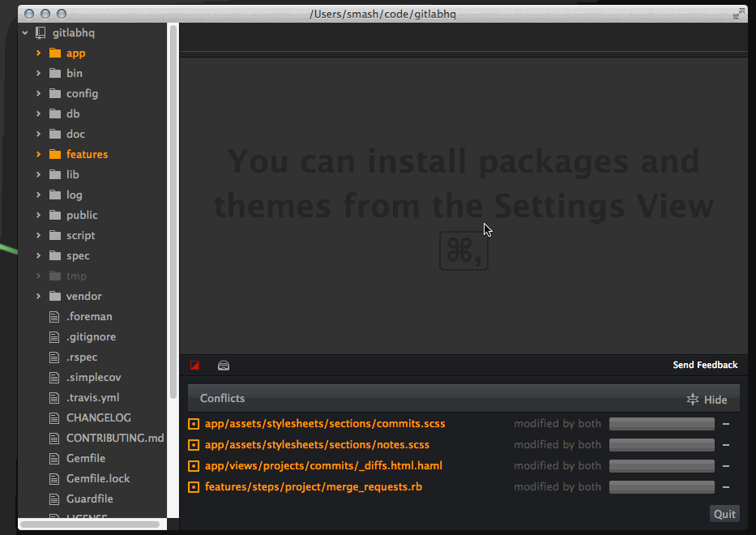Image resolution: width=756 pixels, height=535 pixels.
Task: Expand the app folder chevron
Action: (x=38, y=53)
